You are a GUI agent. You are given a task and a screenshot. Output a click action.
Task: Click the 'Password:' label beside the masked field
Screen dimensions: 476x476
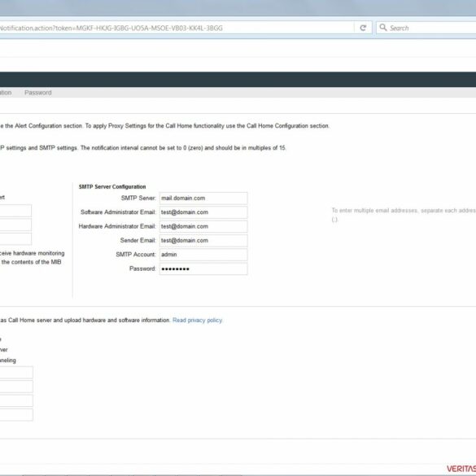[142, 269]
